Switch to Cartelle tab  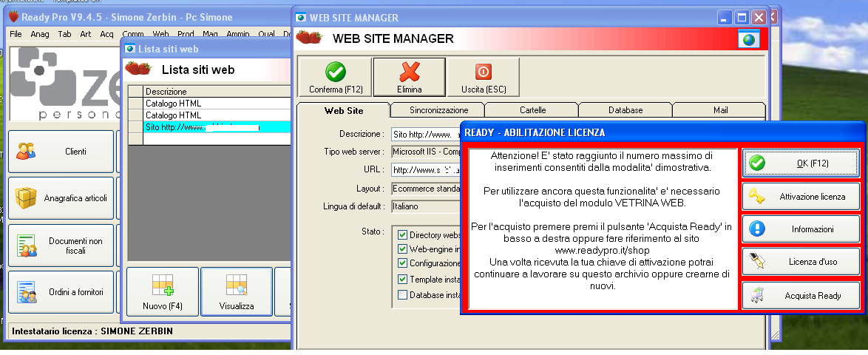[x=532, y=110]
